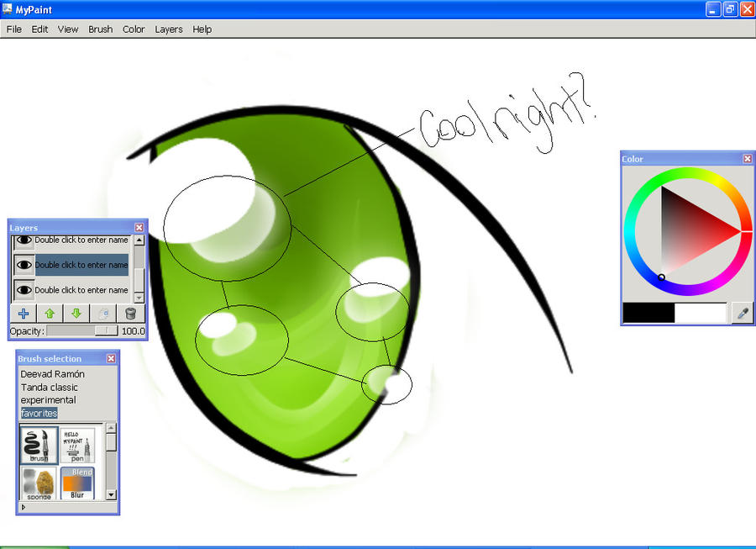Select the Tanda classic brush group
The height and width of the screenshot is (549, 756).
50,387
